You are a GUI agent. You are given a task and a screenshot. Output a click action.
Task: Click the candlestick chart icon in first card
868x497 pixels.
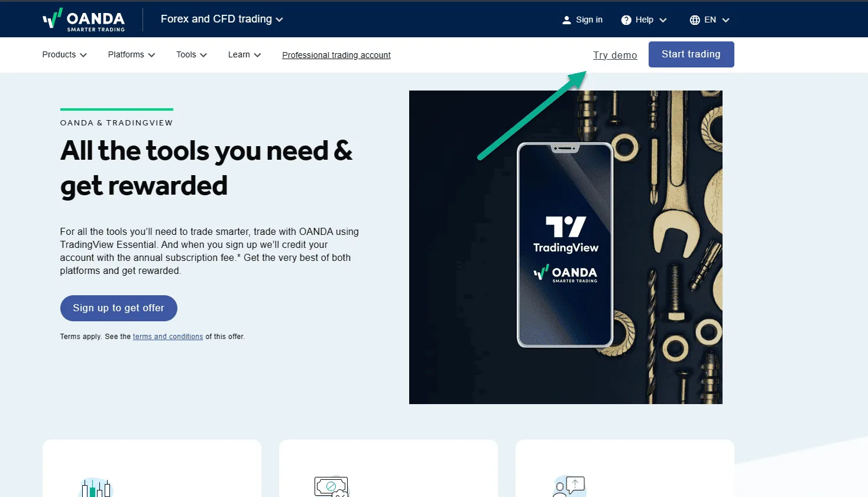96,487
